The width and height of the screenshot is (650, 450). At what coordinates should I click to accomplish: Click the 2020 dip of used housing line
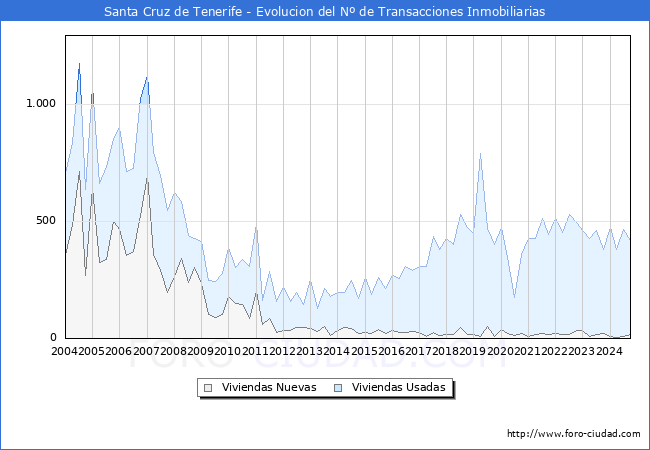tap(514, 297)
